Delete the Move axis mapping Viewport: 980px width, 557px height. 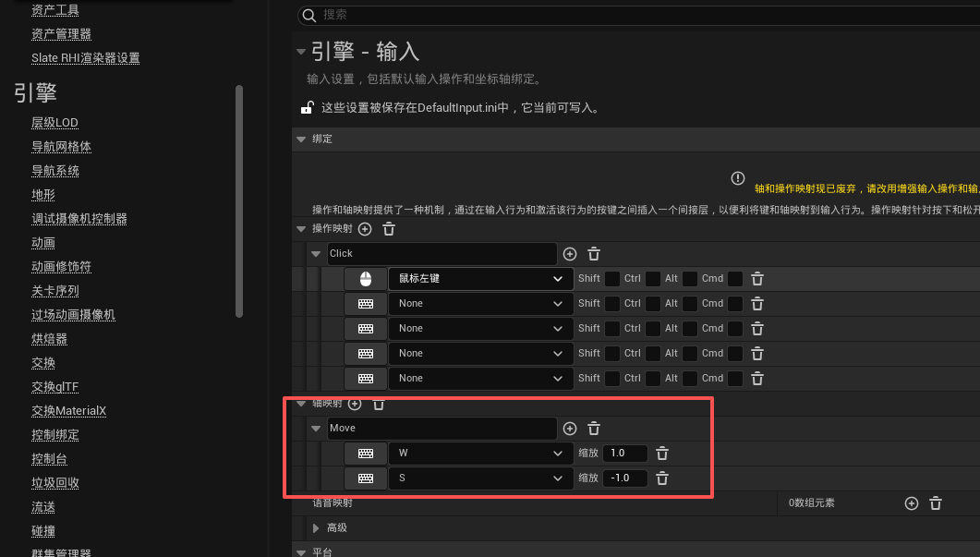(x=594, y=429)
